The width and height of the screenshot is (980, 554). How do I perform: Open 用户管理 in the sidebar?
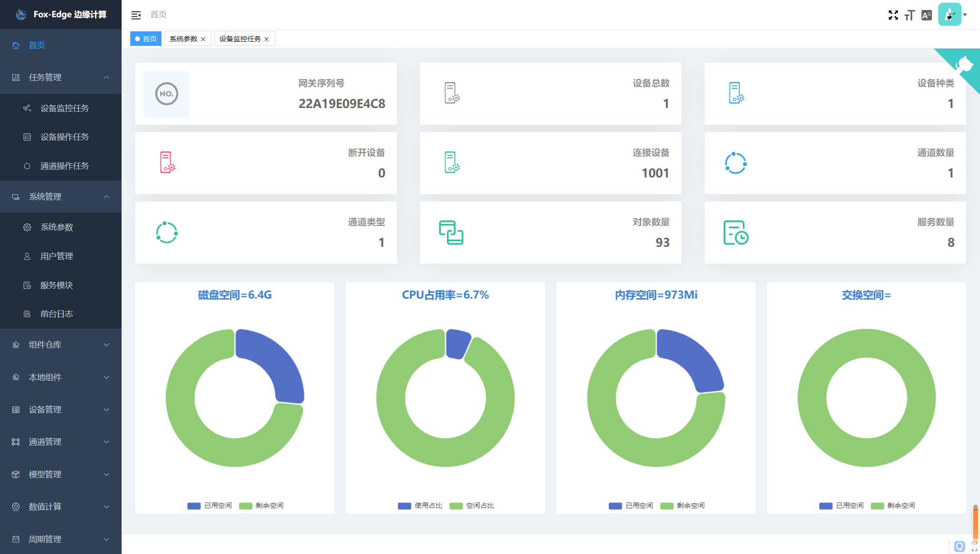61,256
